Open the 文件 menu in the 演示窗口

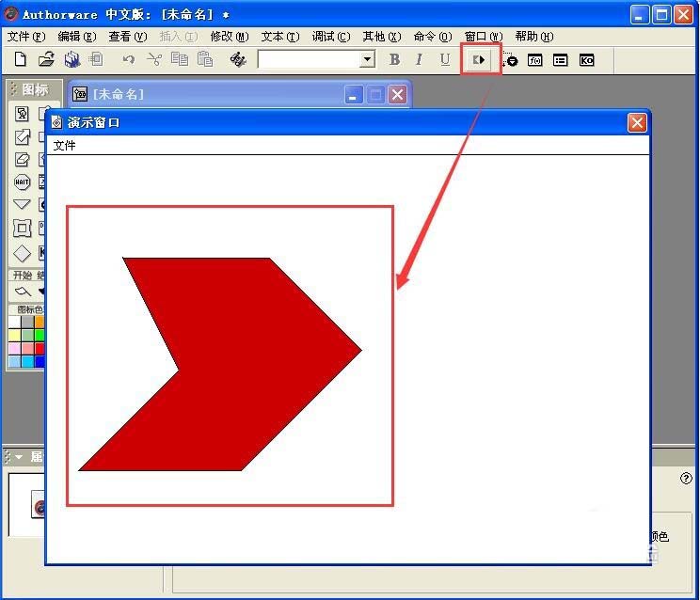click(x=64, y=146)
